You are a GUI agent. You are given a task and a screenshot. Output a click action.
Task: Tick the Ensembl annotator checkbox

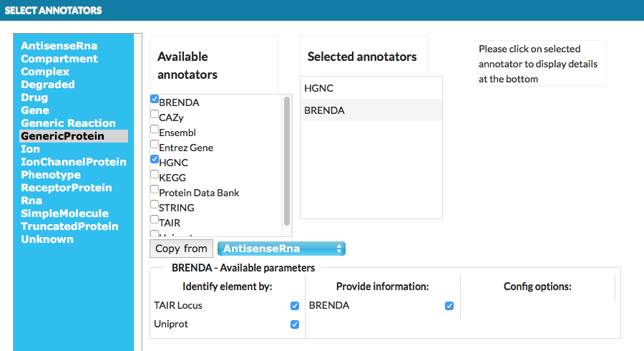(155, 130)
